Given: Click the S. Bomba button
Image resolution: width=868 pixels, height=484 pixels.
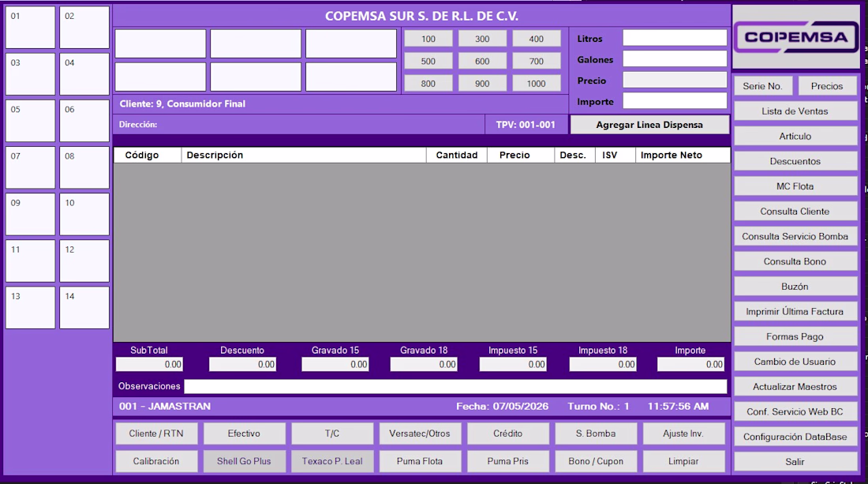Looking at the screenshot, I should (x=596, y=433).
